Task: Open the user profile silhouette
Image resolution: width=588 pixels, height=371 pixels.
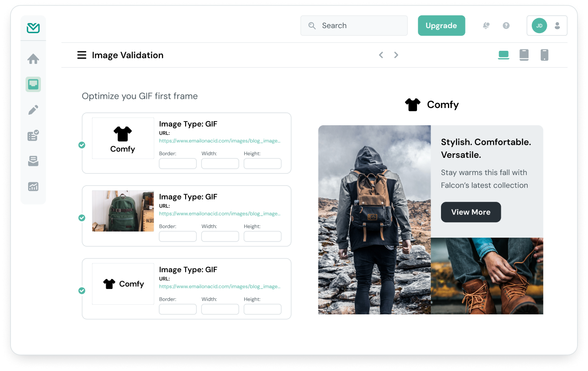Action: click(x=558, y=26)
